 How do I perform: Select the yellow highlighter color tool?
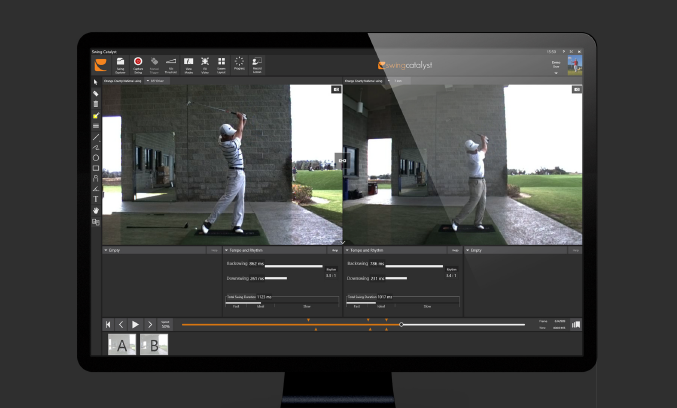[x=96, y=115]
